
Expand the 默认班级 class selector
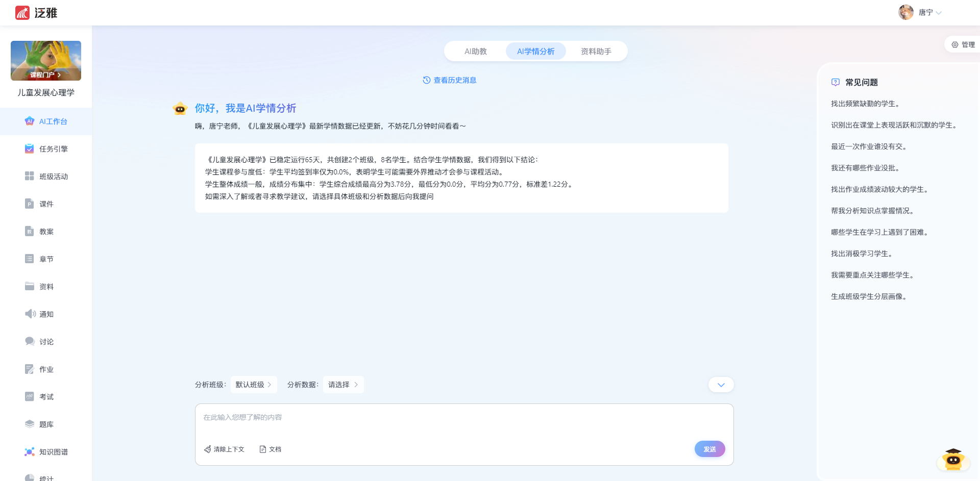[254, 385]
